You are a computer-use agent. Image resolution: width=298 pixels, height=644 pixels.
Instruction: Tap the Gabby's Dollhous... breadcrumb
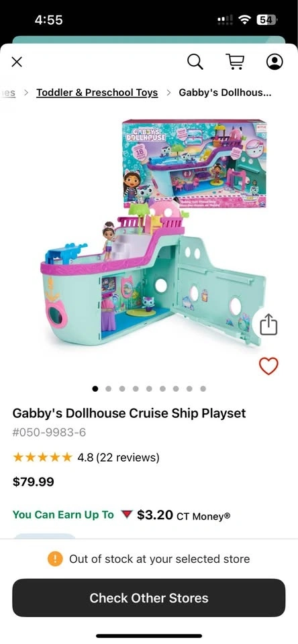click(225, 93)
